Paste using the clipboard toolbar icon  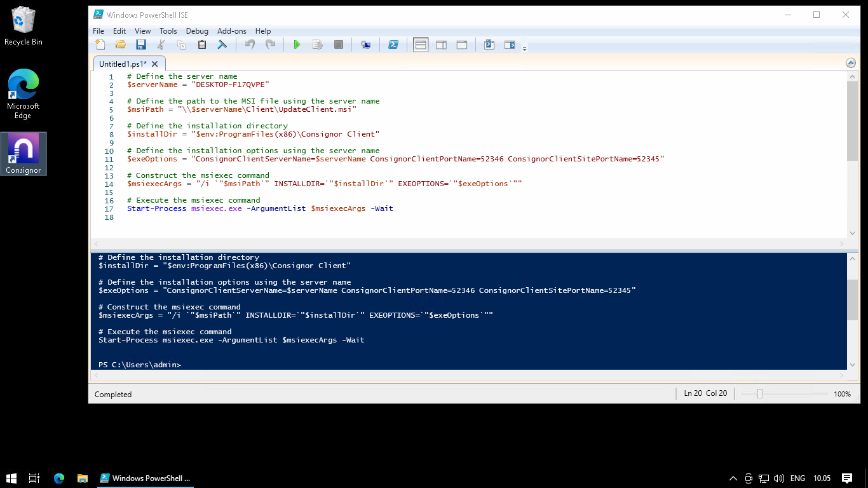click(202, 44)
